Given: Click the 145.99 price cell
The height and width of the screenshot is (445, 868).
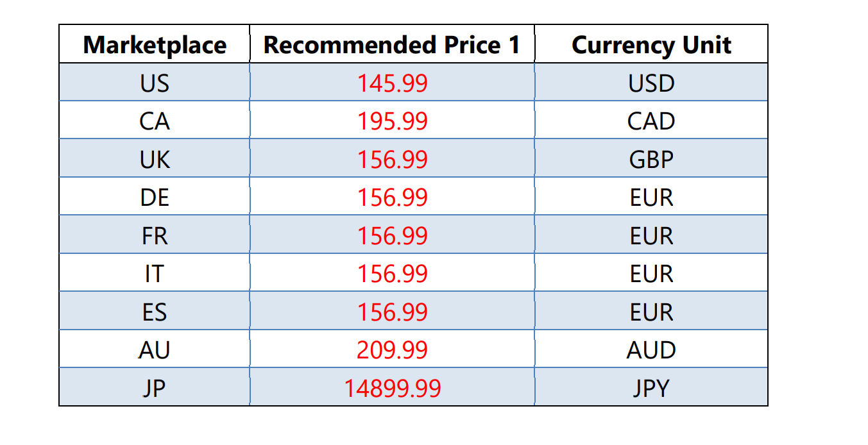Looking at the screenshot, I should (392, 83).
